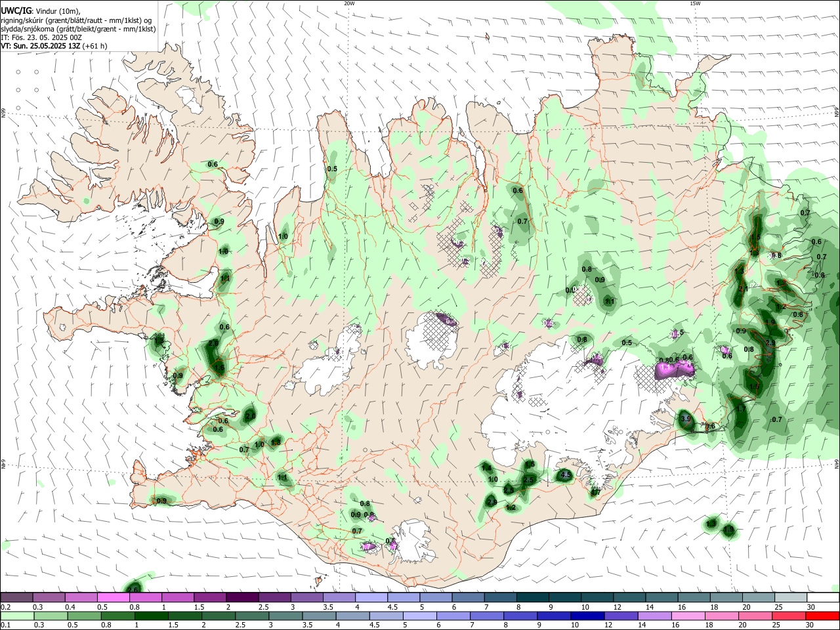Image resolution: width=840 pixels, height=630 pixels.
Task: Click the red-pink 25 mm rain legend swatch
Action: (789, 616)
